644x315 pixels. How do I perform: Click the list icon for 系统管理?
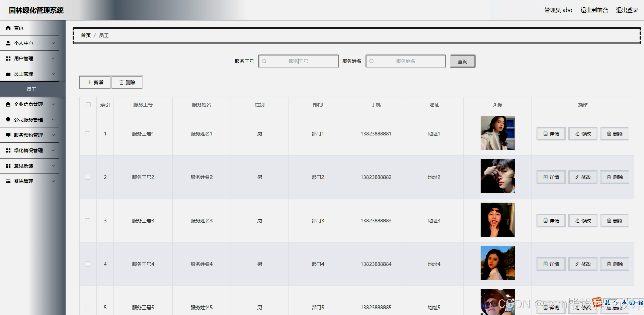[x=8, y=181]
